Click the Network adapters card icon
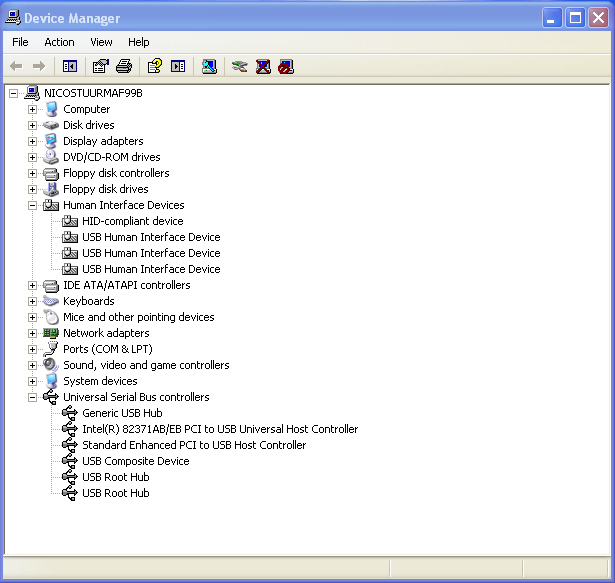The width and height of the screenshot is (615, 583). pos(51,333)
